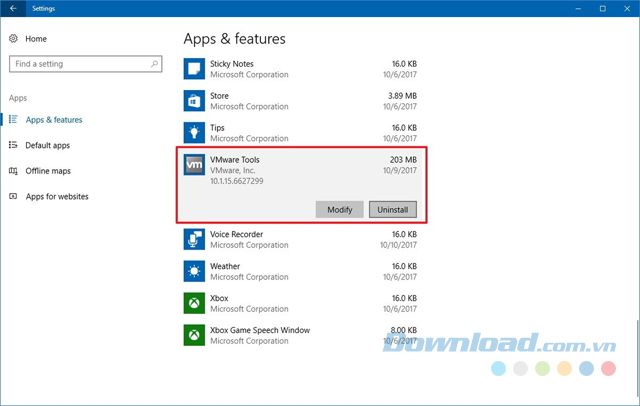Open Home in Settings sidebar

36,39
